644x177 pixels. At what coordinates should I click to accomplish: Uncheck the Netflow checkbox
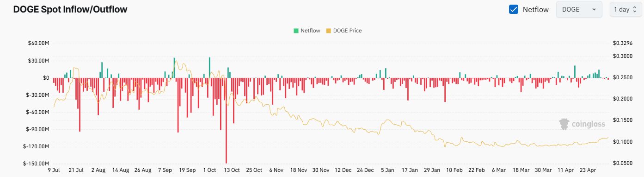[x=513, y=9]
